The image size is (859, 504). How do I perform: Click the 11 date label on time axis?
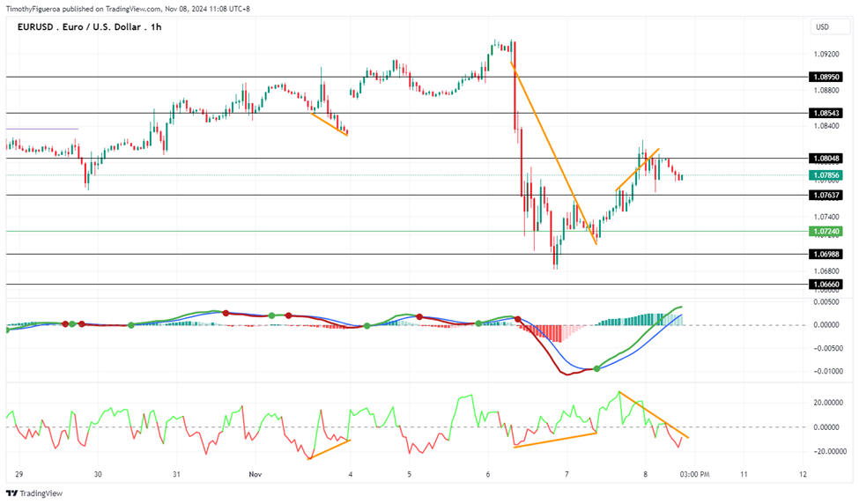(744, 474)
